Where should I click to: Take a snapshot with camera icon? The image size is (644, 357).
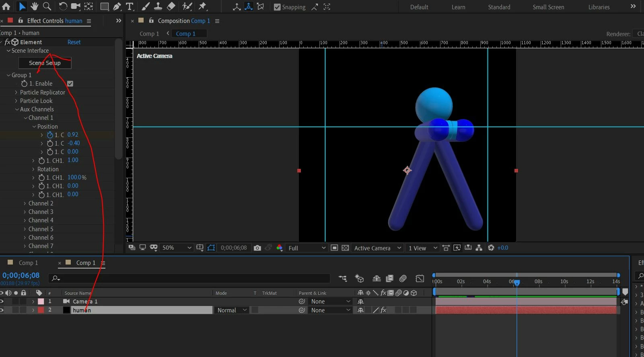257,248
